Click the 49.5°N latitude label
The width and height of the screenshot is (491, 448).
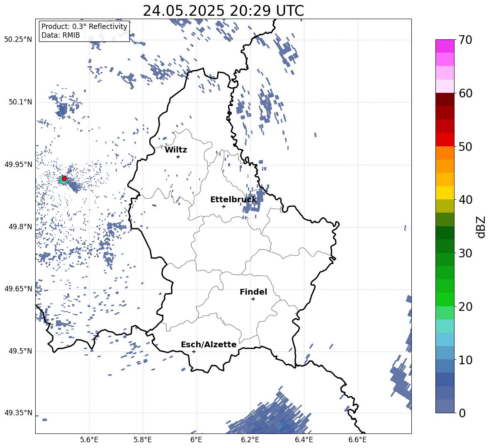pyautogui.click(x=20, y=351)
